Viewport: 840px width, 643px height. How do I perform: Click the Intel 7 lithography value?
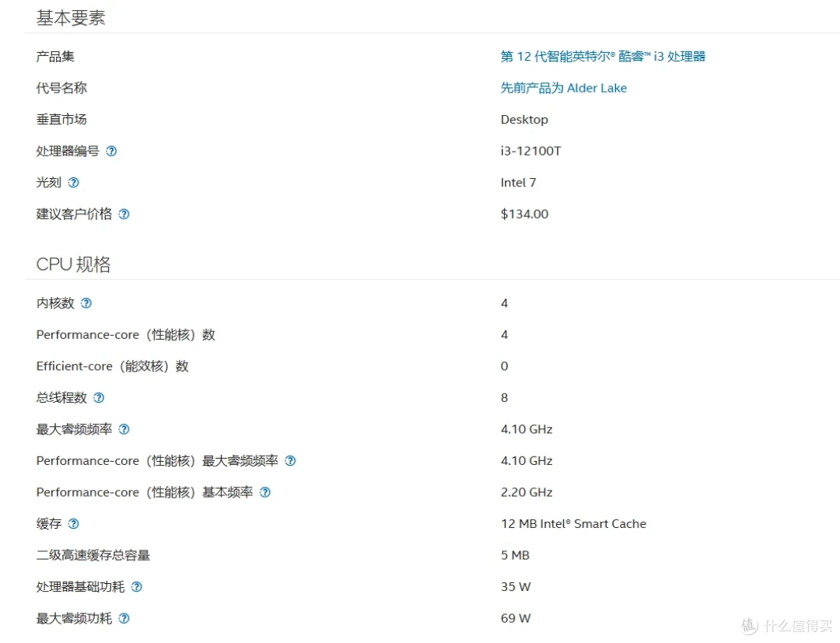click(518, 183)
